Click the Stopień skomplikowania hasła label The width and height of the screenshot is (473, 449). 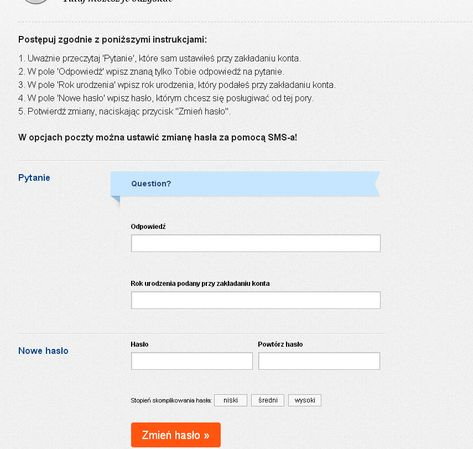pos(171,401)
